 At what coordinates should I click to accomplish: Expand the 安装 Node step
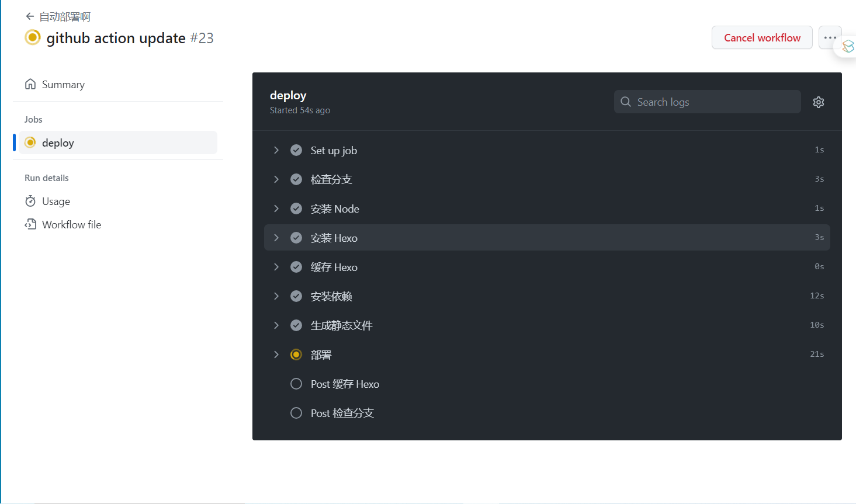point(276,208)
